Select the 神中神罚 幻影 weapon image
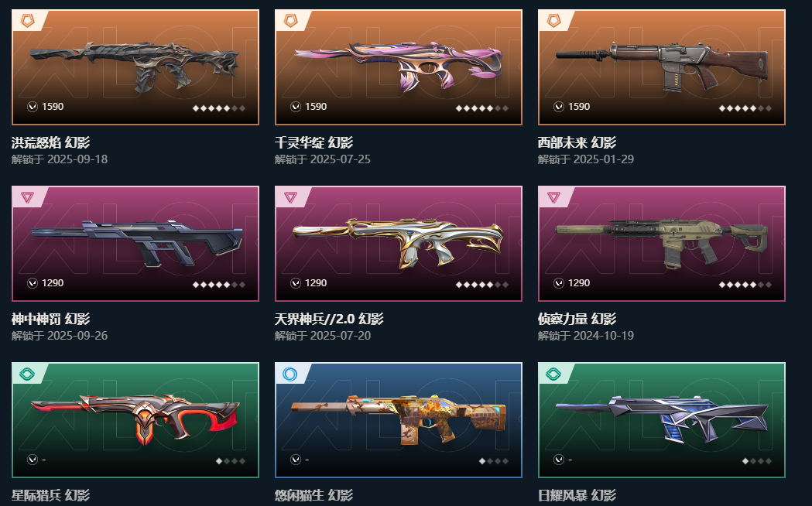The width and height of the screenshot is (812, 506). (135, 242)
